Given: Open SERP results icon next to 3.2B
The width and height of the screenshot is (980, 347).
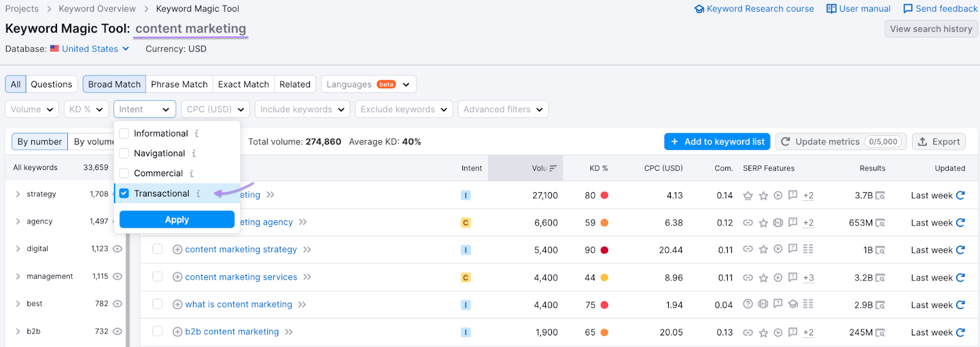Looking at the screenshot, I should (880, 278).
